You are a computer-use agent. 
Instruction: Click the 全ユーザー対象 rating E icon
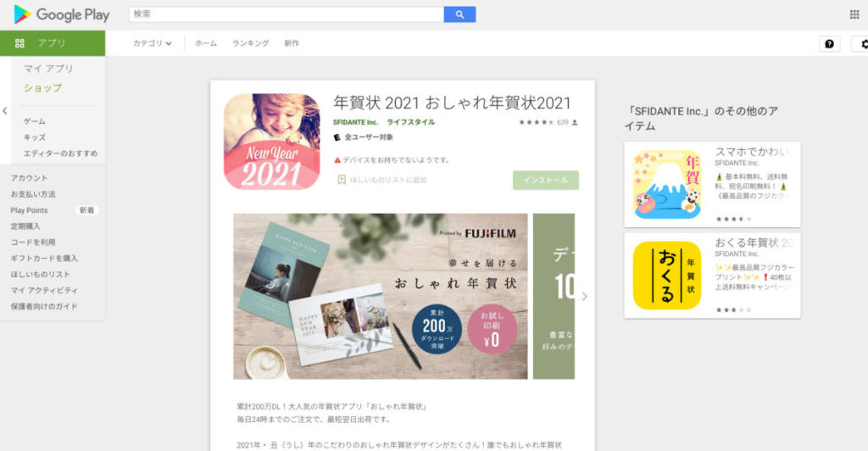[x=337, y=137]
